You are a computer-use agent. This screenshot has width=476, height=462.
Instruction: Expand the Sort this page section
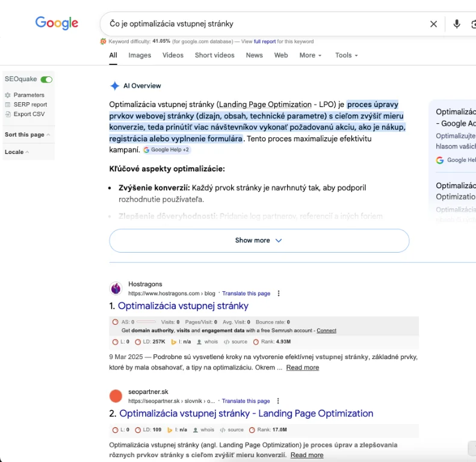click(27, 135)
